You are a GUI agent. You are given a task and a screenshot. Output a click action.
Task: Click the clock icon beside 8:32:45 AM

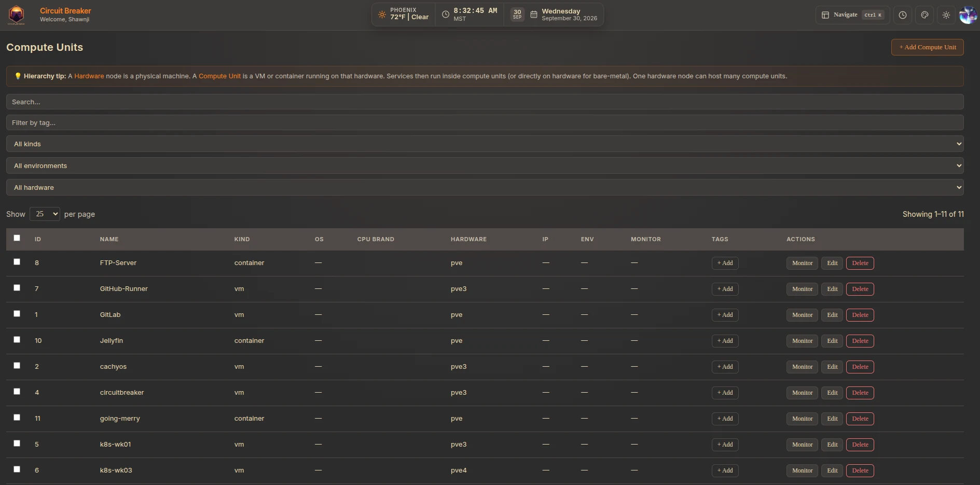click(446, 15)
